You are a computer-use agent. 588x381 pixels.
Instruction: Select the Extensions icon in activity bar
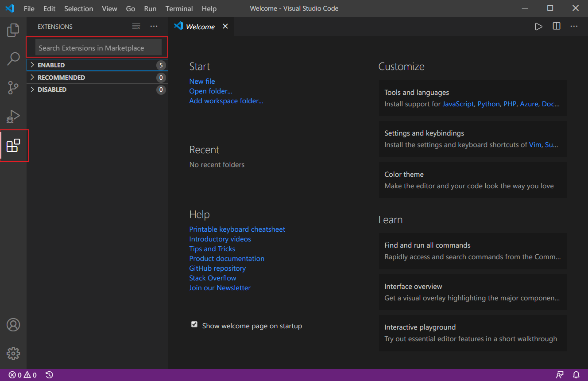tap(13, 145)
